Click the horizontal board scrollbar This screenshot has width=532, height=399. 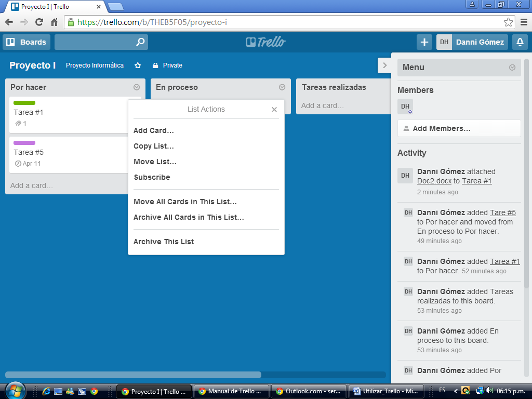click(x=133, y=375)
